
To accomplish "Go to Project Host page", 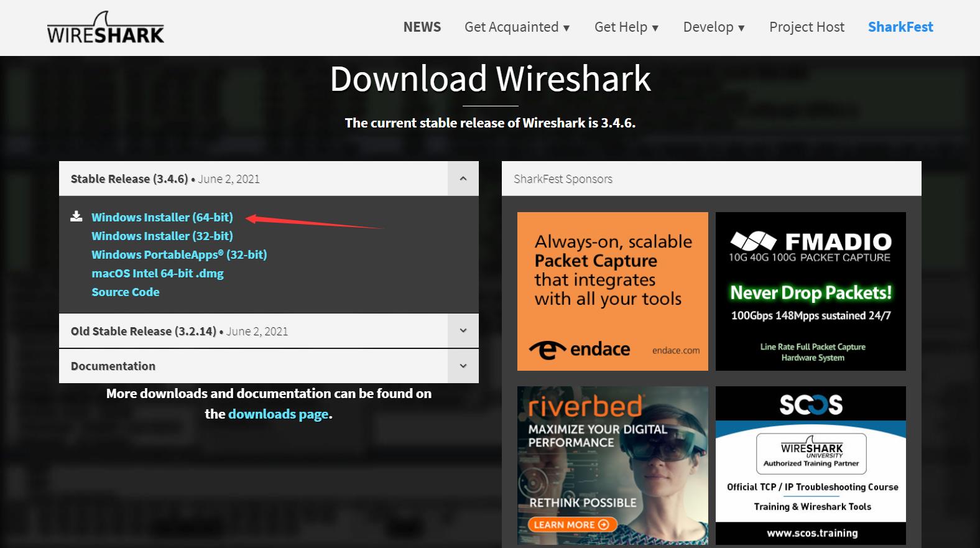I will [x=807, y=27].
